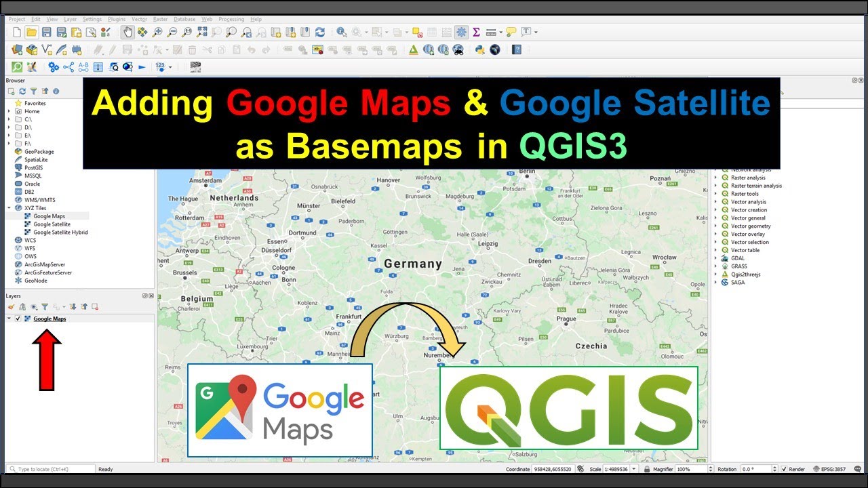Select Google Maps under XYZ Tiles

(49, 216)
